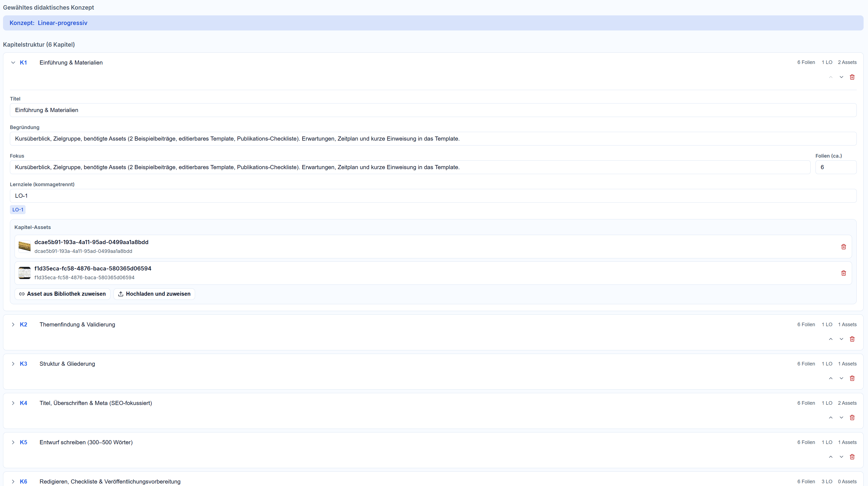Screen dimensions: 868x486
Task: Click Hochladen und zuweisen button
Action: 154,294
